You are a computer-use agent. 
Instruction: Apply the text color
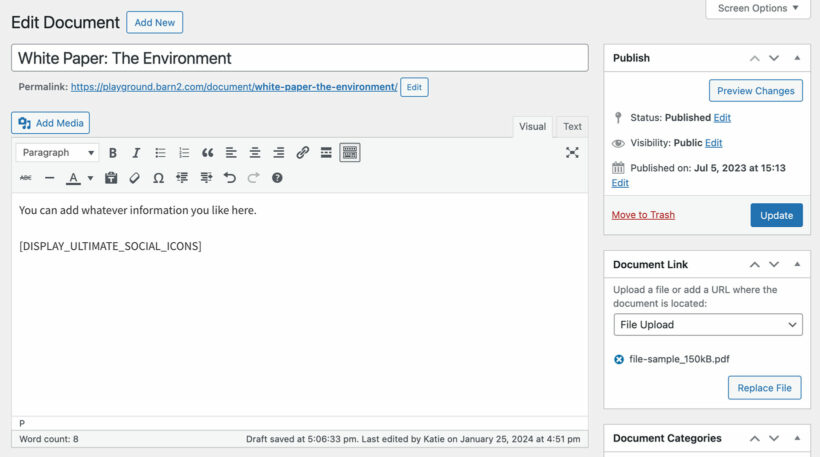point(73,178)
